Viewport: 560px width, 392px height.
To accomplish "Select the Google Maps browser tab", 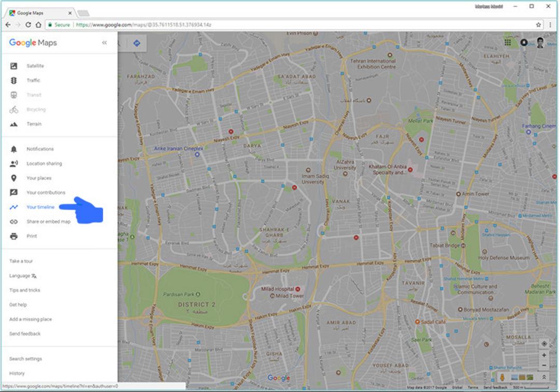I will (40, 13).
